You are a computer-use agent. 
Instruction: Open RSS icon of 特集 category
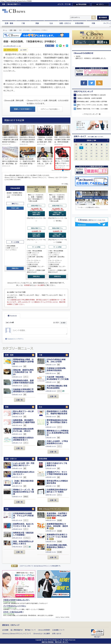click(x=33, y=509)
